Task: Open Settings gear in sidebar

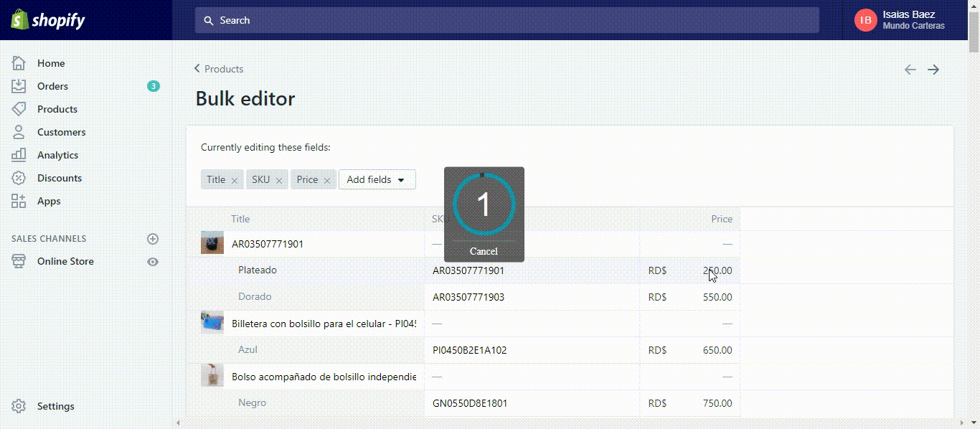Action: pos(19,406)
